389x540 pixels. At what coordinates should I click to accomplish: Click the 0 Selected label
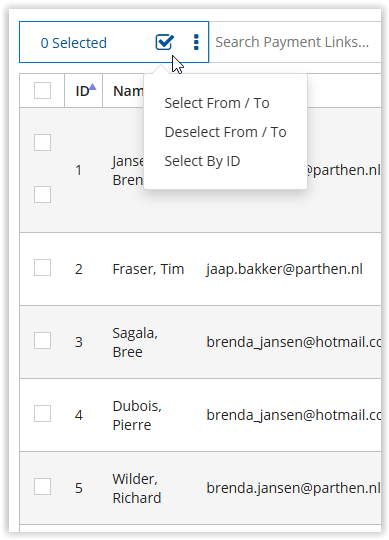74,43
